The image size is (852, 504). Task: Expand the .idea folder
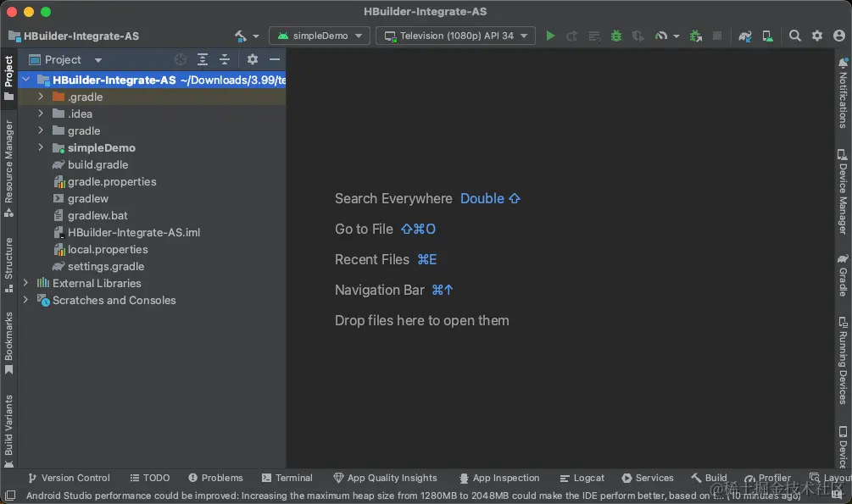(41, 114)
